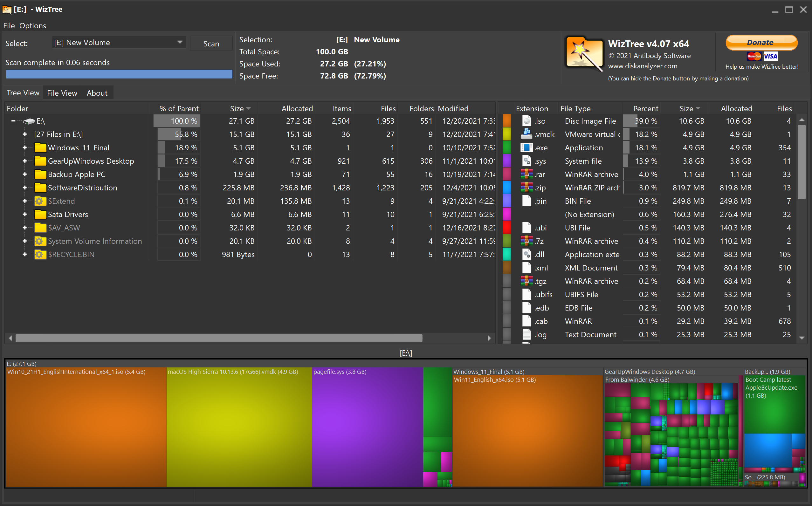Screen dimensions: 812x506
Task: Open the www.diskanalyzer.com link
Action: pos(643,66)
